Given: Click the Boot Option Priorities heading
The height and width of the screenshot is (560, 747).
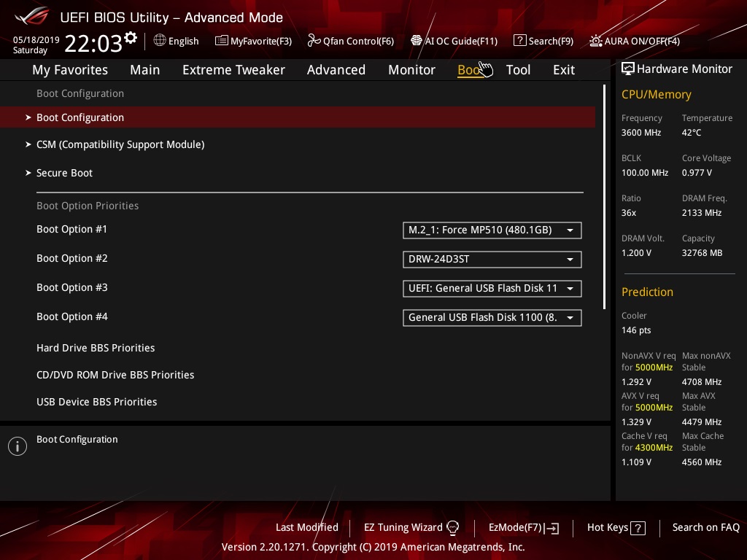Looking at the screenshot, I should (x=88, y=206).
